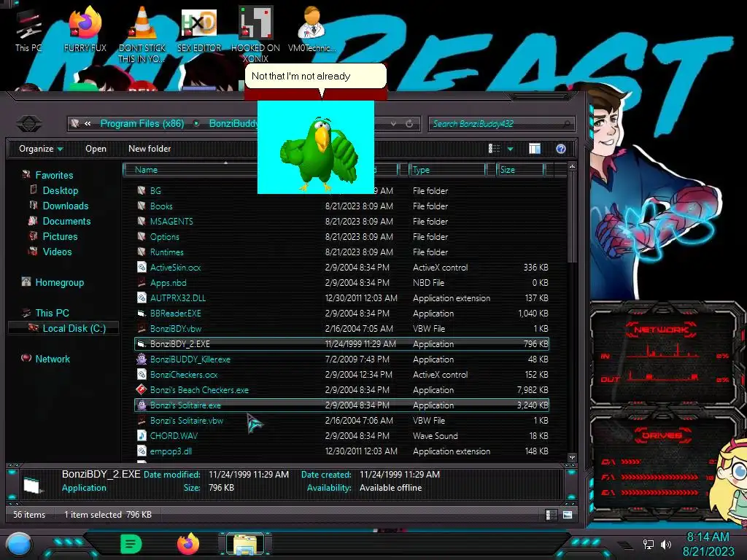Open Videos in navigation pane

click(x=57, y=252)
